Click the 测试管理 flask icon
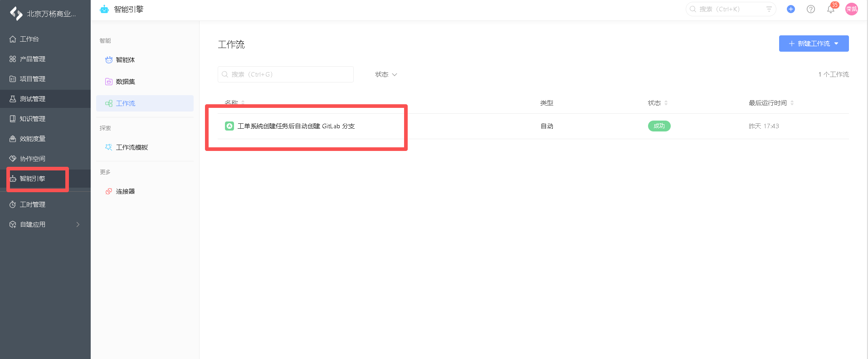Screen dimensions: 868x359 pyautogui.click(x=13, y=99)
